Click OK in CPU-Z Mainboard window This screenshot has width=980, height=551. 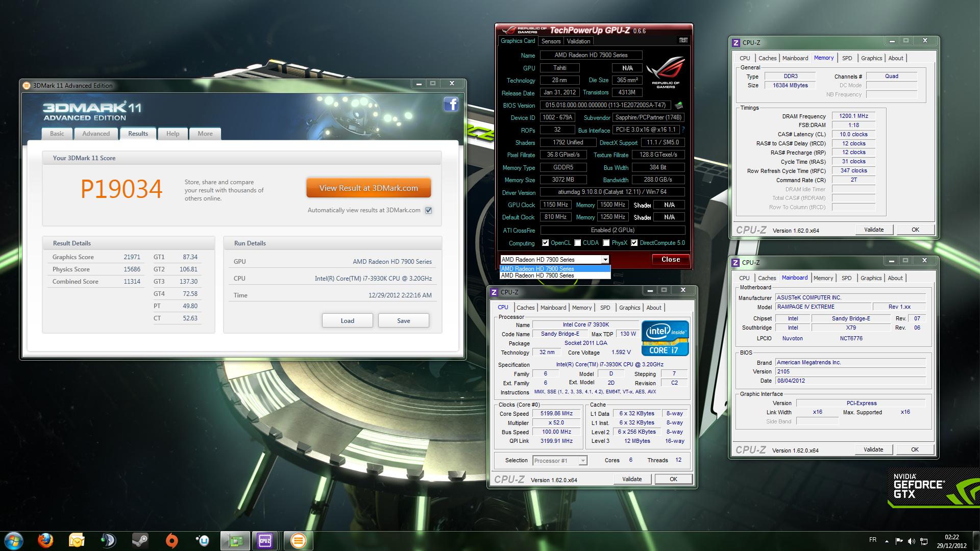click(x=915, y=449)
